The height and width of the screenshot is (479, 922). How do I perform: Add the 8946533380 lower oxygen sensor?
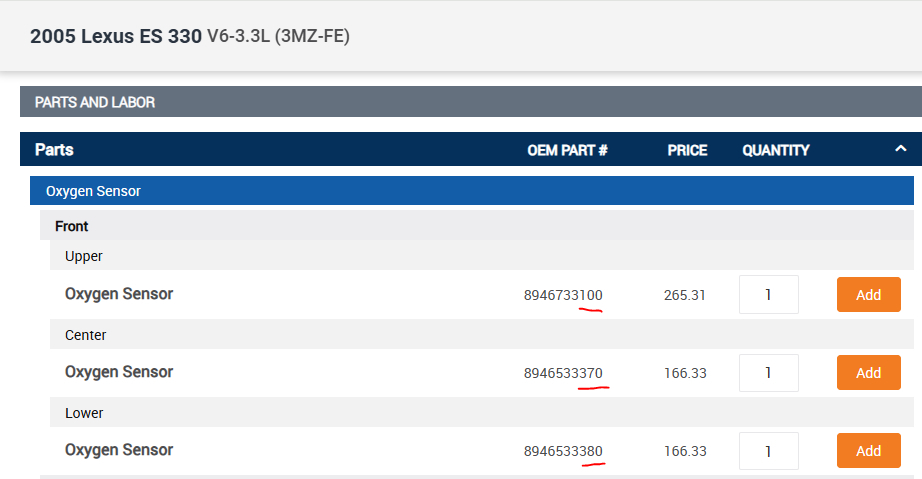pyautogui.click(x=868, y=451)
